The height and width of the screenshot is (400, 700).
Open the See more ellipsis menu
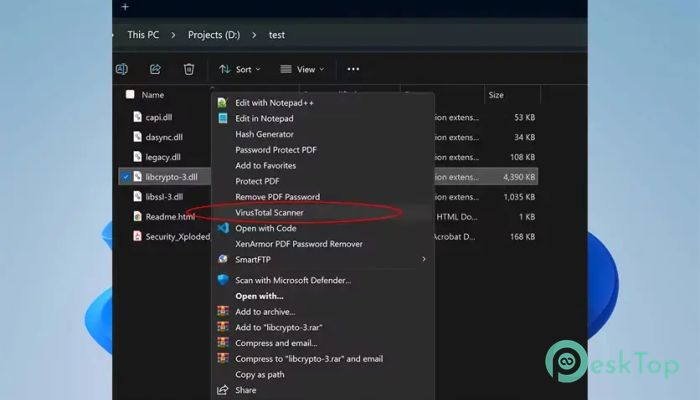[353, 69]
